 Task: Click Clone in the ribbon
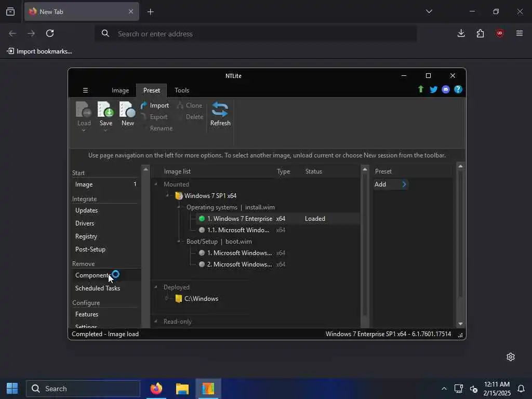[x=190, y=105]
